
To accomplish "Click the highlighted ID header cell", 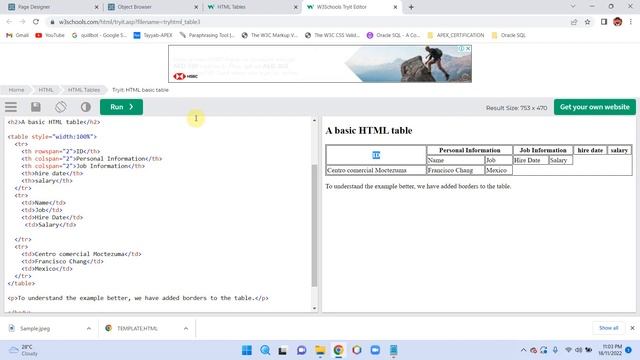I will (376, 155).
